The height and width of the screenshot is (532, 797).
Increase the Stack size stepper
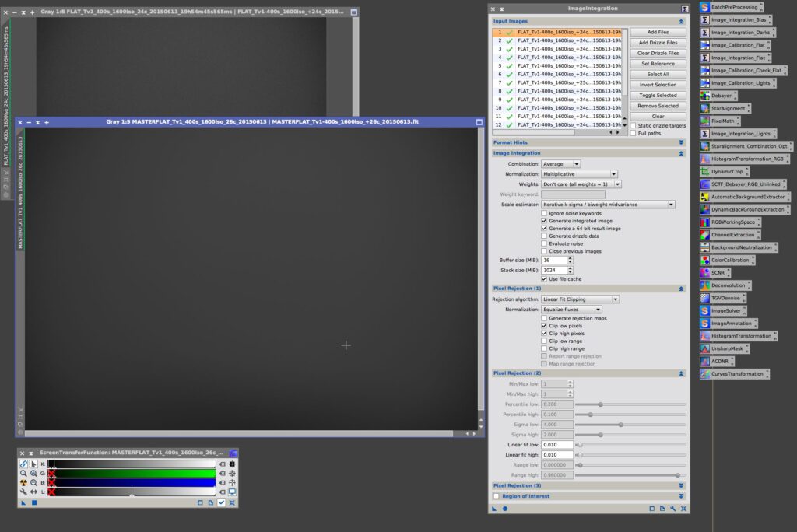click(x=571, y=268)
